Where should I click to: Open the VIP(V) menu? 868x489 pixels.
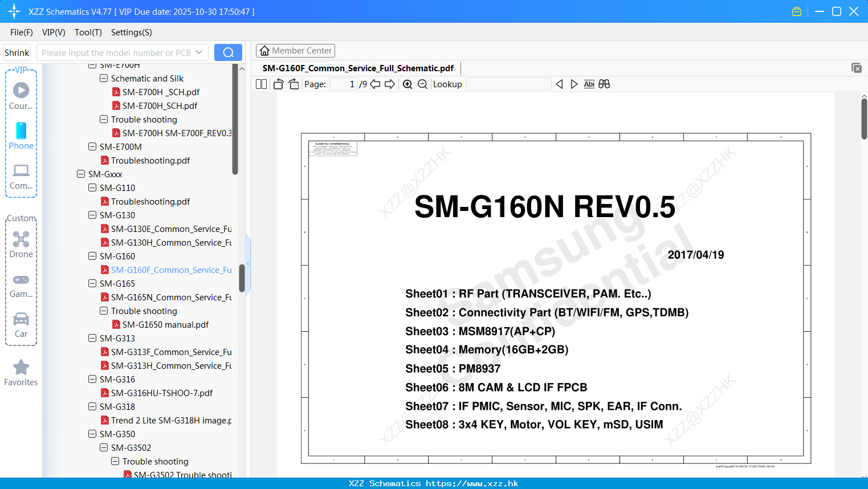pos(54,32)
